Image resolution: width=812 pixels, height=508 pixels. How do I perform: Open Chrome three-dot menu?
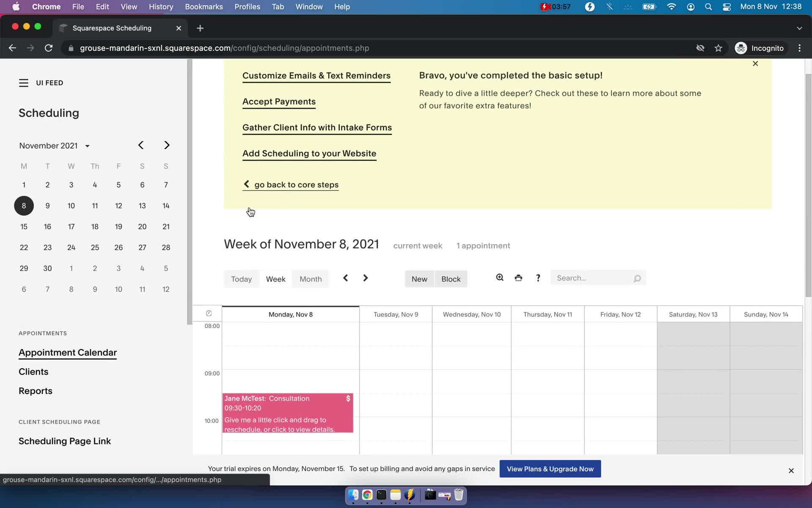(x=799, y=48)
